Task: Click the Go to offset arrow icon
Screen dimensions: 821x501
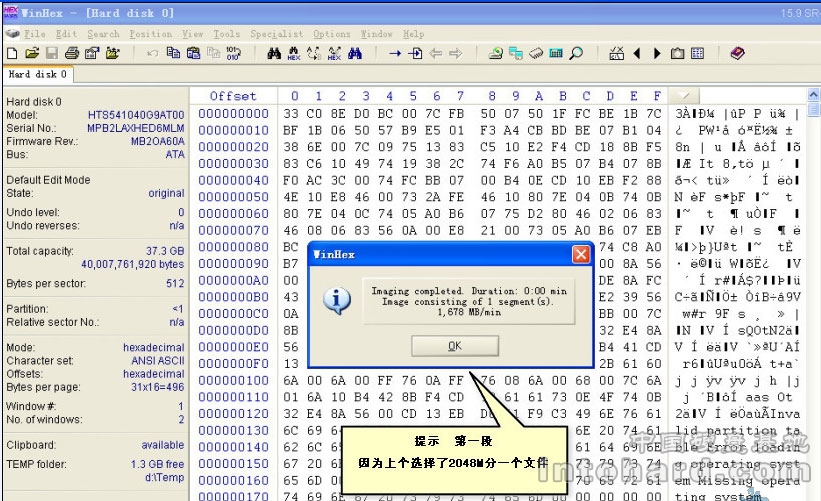Action: pos(395,53)
